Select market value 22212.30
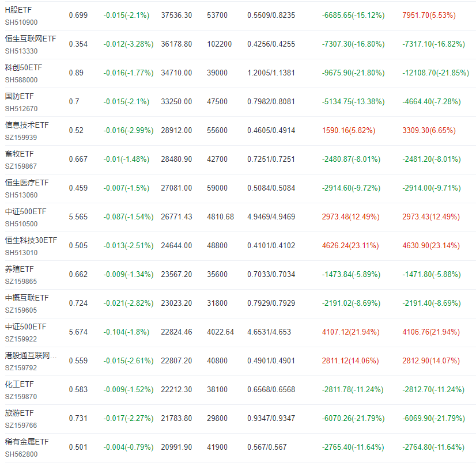This screenshot has width=476, height=463. (x=176, y=390)
